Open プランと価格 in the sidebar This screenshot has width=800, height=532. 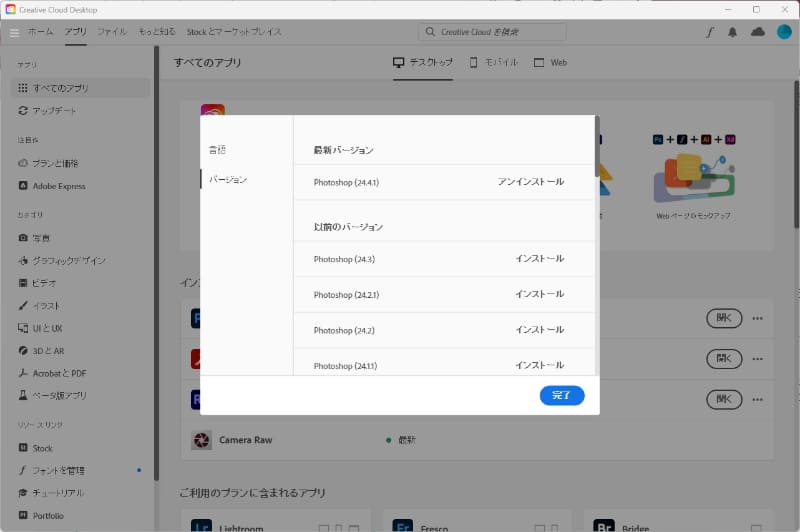pyautogui.click(x=48, y=163)
